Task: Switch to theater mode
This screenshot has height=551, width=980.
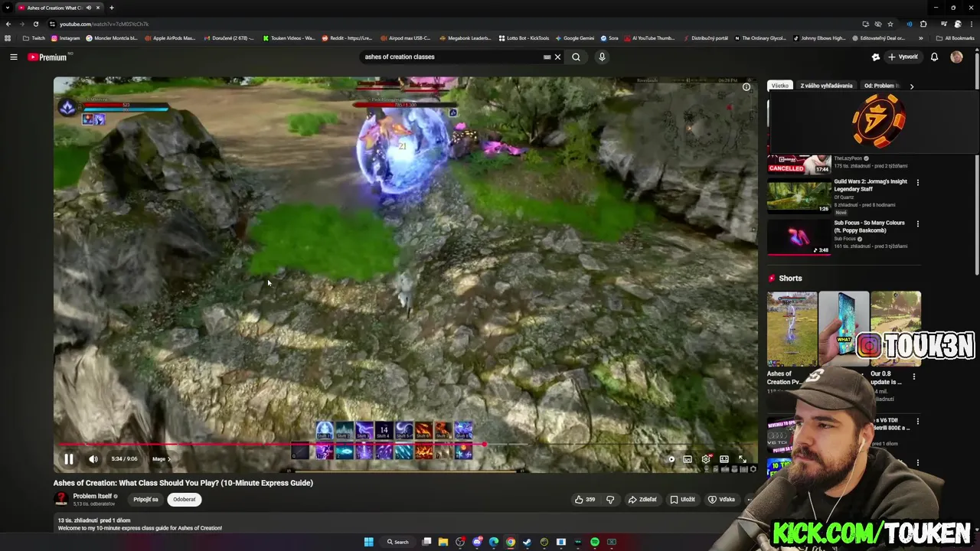Action: pos(724,459)
